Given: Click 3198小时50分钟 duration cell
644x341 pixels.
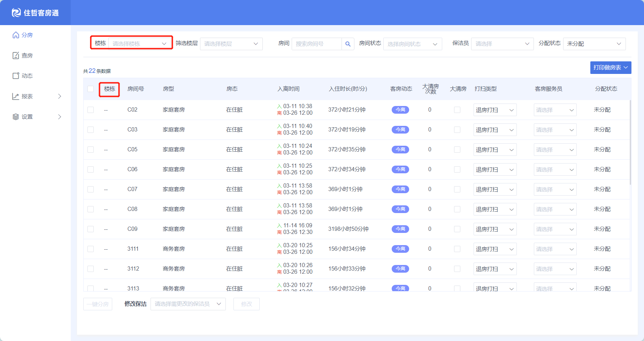Looking at the screenshot, I should tap(348, 229).
